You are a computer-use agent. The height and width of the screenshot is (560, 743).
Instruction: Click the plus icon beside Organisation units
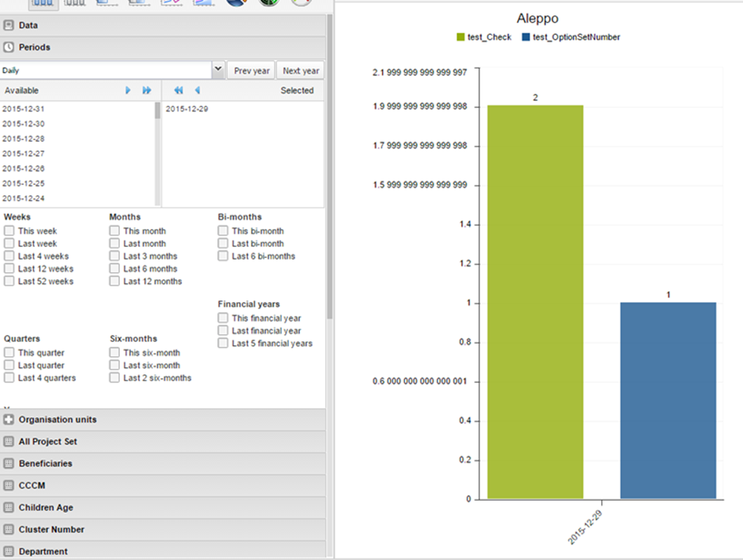point(9,420)
